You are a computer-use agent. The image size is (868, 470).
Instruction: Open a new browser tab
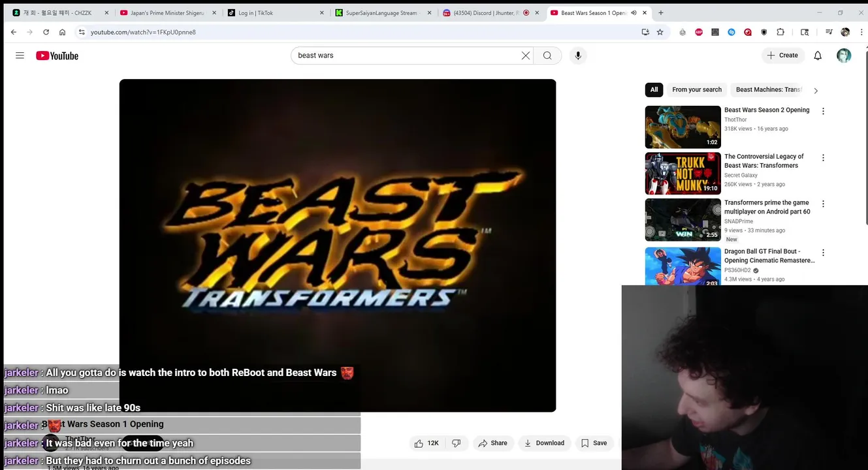click(x=660, y=12)
